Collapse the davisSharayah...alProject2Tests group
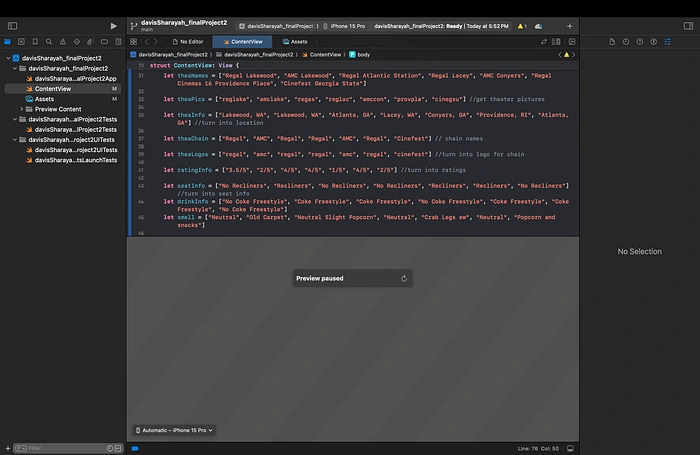The height and width of the screenshot is (455, 700). (x=15, y=119)
